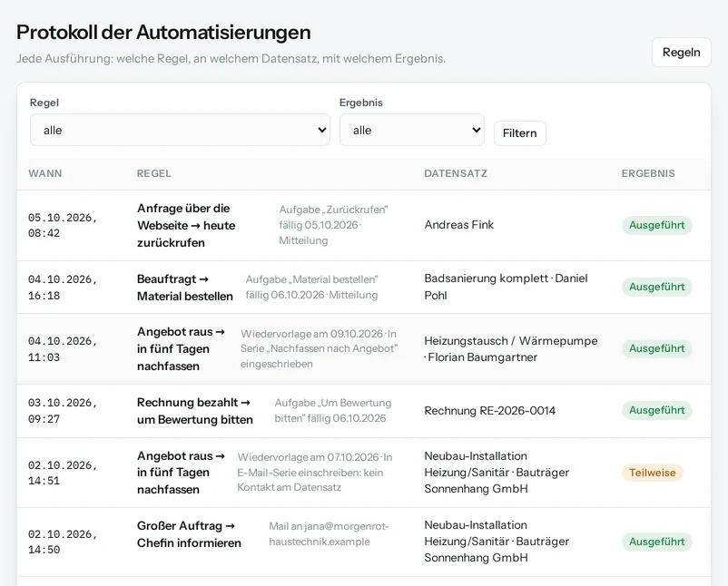Select timestamp 03.10.2026, 09:27
Viewport: 728px width, 586px height.
(63, 411)
